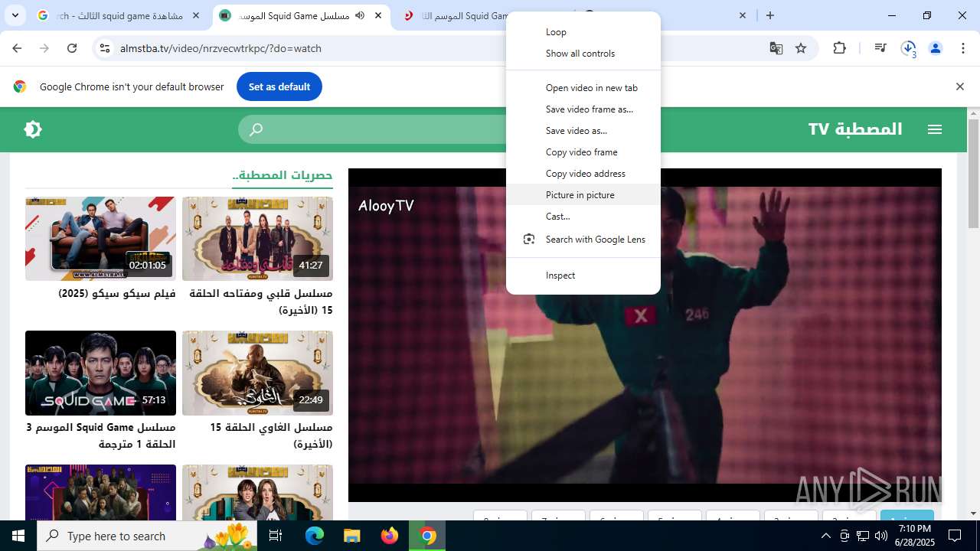Screen dimensions: 980x551
Task: Click the حصريات المصطبة section heading
Action: (283, 175)
